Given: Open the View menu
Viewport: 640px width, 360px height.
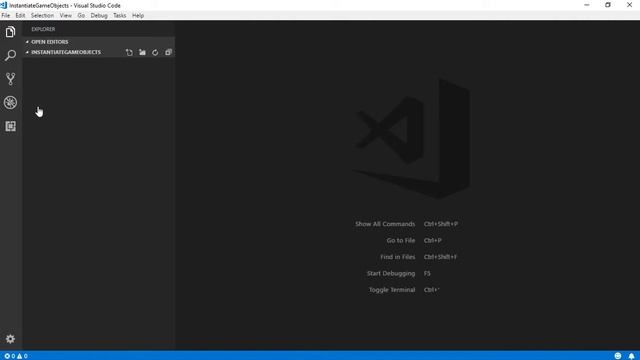Looking at the screenshot, I should 66,16.
